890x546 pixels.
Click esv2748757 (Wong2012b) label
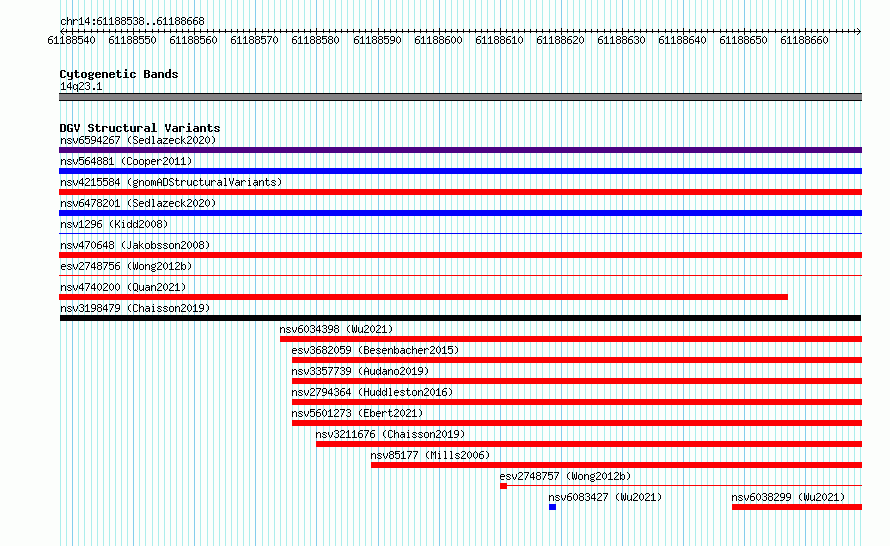tap(565, 476)
